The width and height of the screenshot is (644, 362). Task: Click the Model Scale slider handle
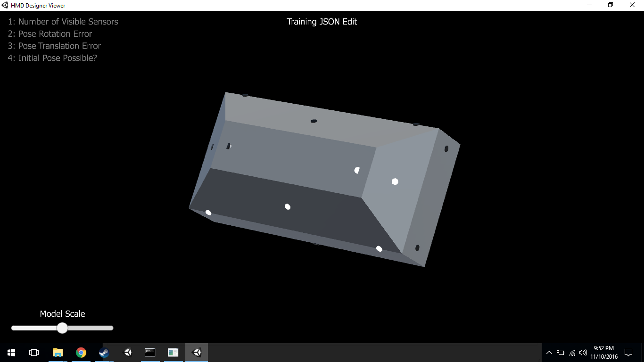pos(62,328)
